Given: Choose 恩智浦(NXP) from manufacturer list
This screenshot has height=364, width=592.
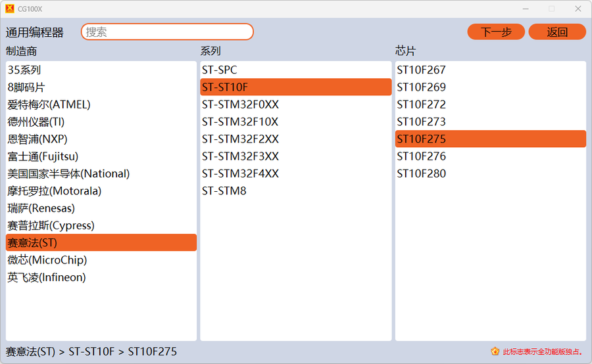Looking at the screenshot, I should (x=37, y=139).
